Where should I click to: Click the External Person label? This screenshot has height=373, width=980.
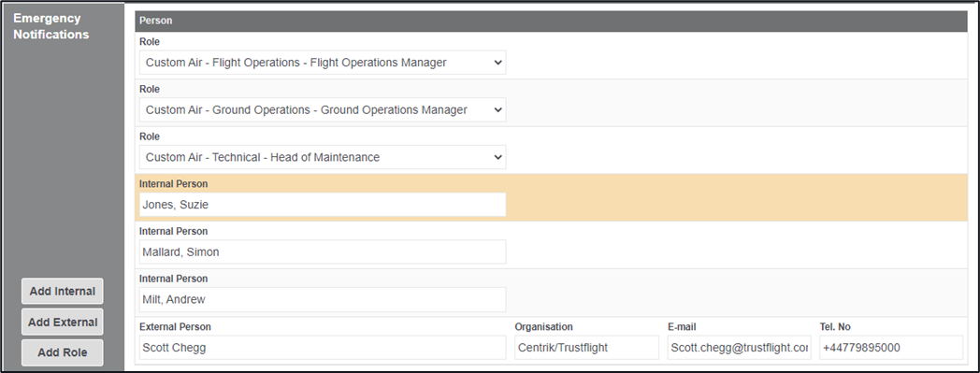tap(175, 327)
